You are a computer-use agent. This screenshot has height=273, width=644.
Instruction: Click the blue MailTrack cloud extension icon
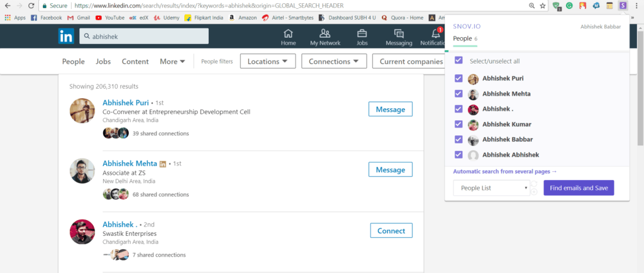pos(596,6)
